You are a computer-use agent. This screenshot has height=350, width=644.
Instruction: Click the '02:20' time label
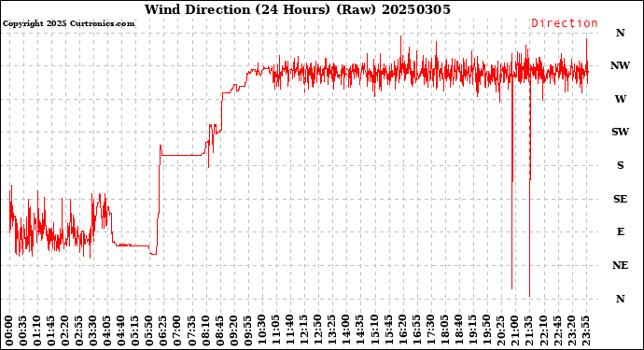pos(65,330)
